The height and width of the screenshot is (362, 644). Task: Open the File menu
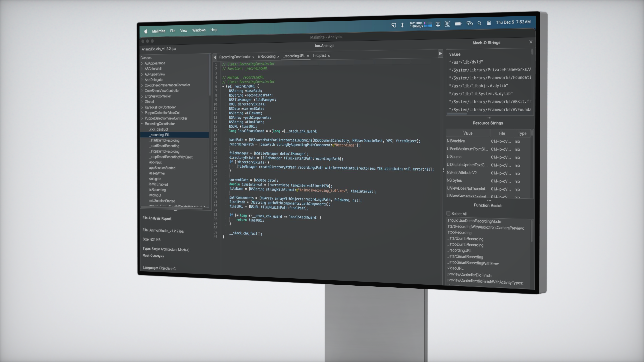(x=173, y=31)
